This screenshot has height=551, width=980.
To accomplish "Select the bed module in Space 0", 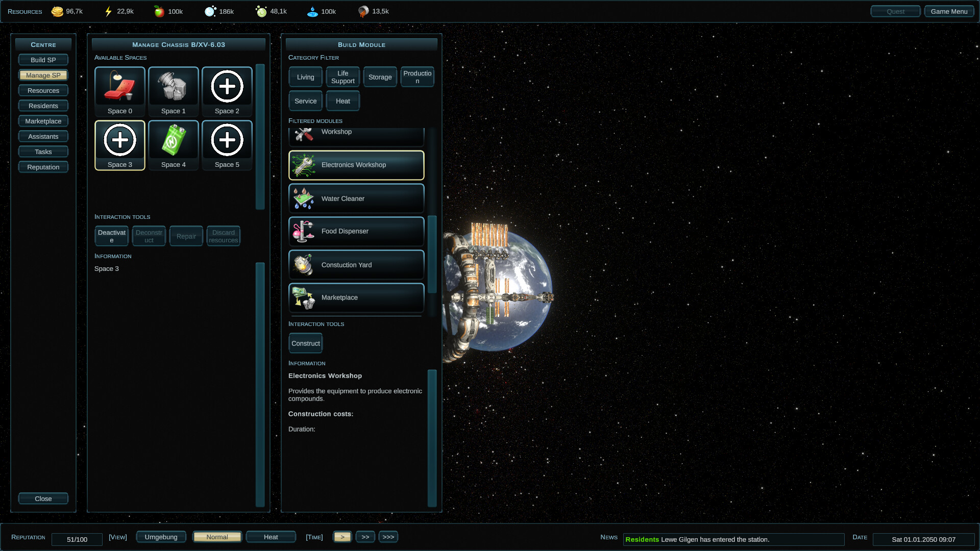I will click(x=119, y=87).
